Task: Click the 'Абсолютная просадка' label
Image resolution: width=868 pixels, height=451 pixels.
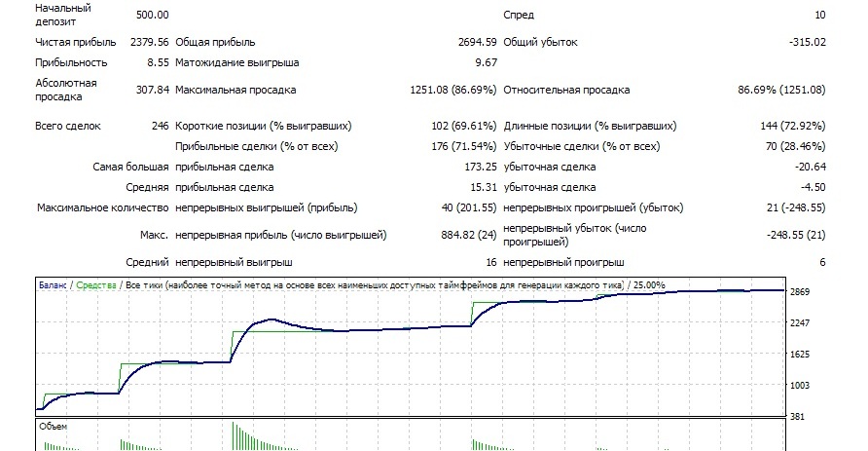Action: point(66,90)
